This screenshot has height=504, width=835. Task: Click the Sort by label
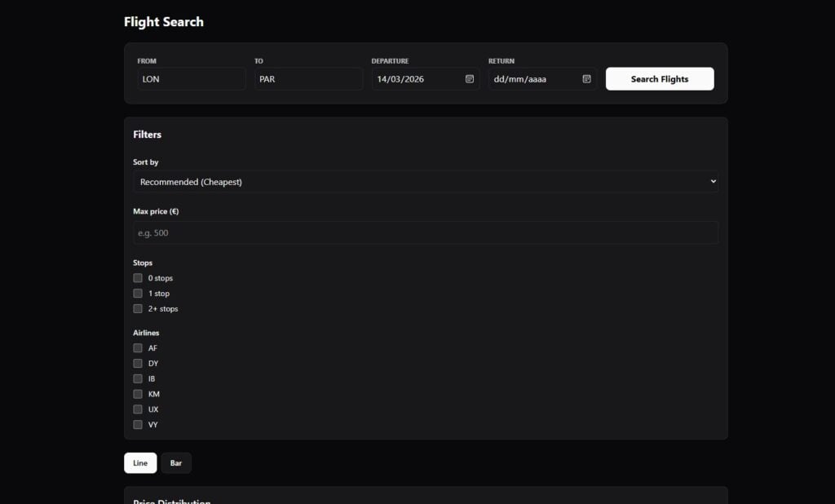(146, 162)
